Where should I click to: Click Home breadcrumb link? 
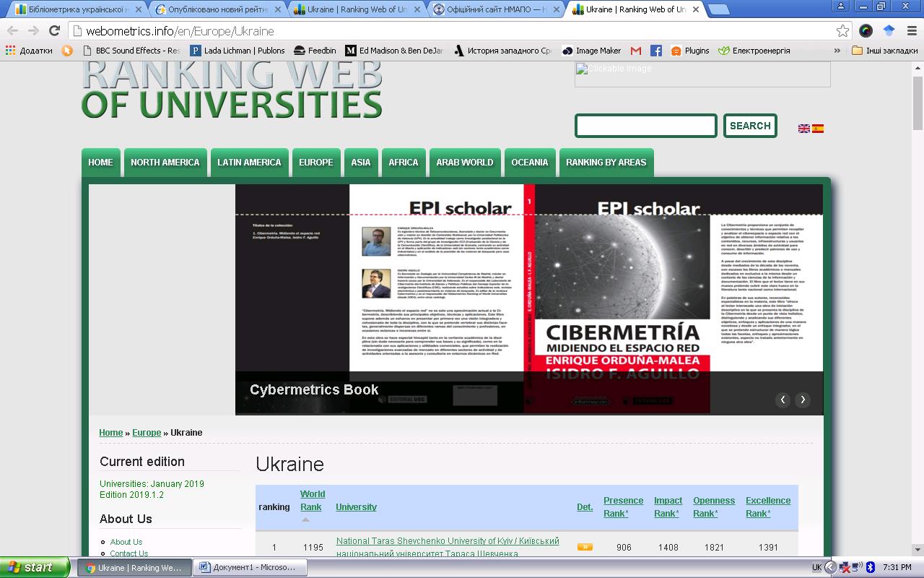[111, 433]
